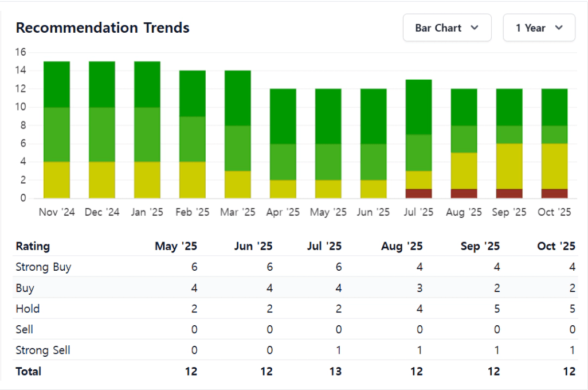Select the Hold row label
The height and width of the screenshot is (390, 588).
pyautogui.click(x=28, y=309)
